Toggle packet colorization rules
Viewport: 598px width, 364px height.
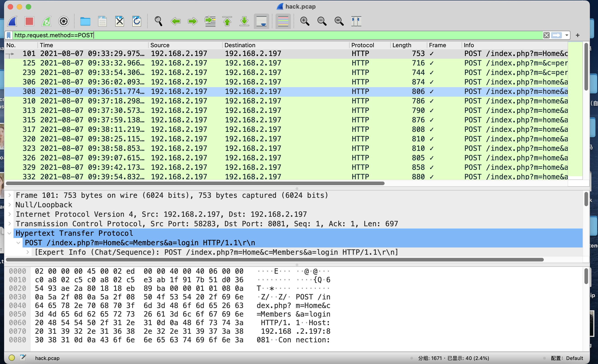(283, 21)
